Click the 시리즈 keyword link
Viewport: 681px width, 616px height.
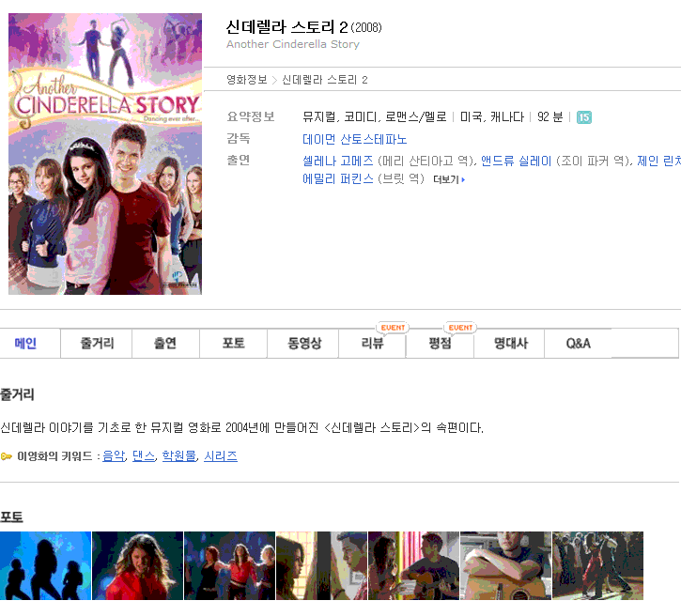tap(221, 455)
